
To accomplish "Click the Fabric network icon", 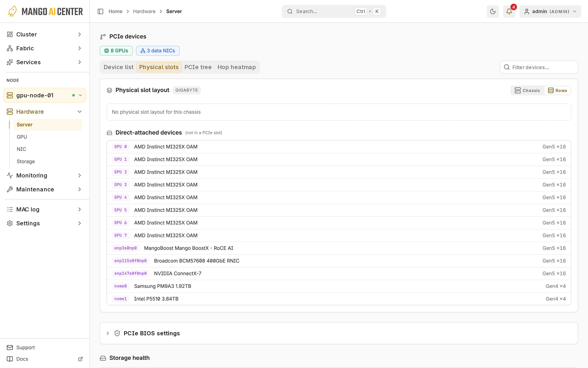I will click(10, 48).
